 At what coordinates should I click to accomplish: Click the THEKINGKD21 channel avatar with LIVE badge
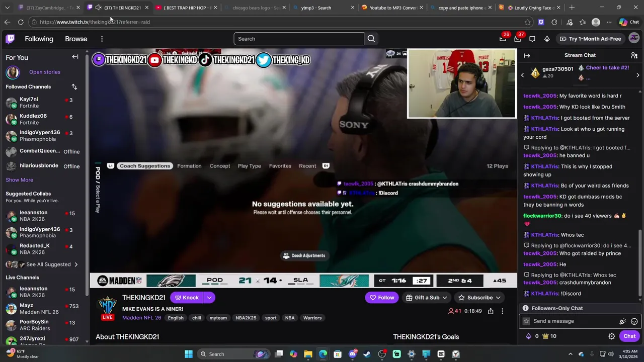click(107, 308)
